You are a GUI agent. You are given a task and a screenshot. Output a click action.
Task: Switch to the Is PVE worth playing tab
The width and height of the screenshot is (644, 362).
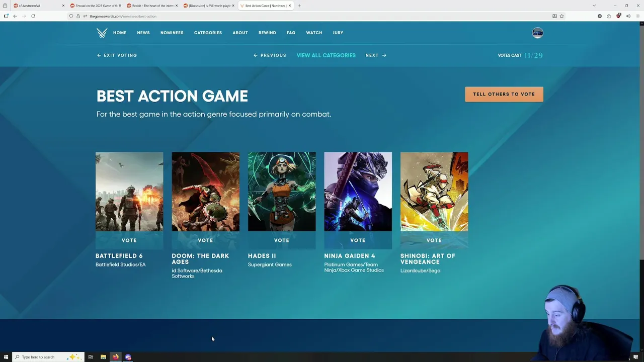point(209,6)
